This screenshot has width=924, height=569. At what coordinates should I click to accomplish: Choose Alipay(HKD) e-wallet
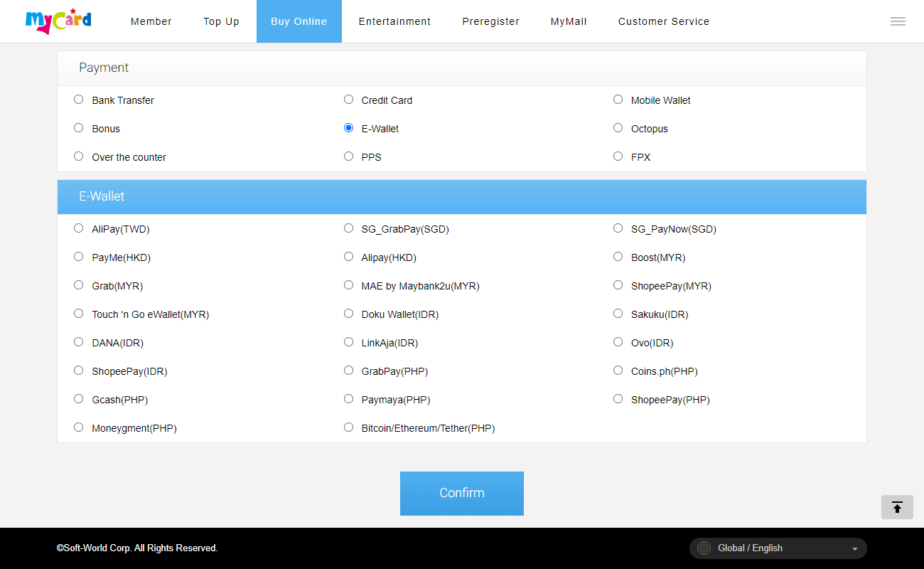click(348, 257)
